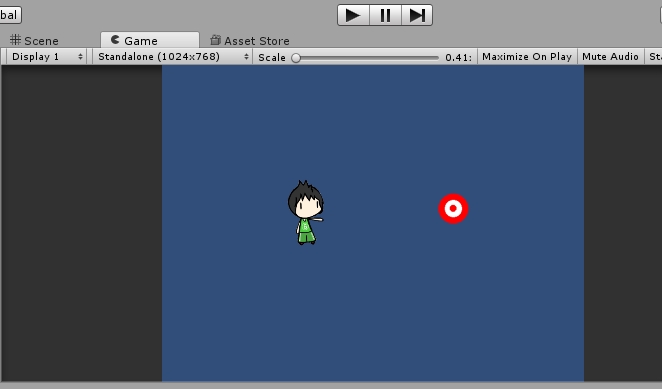Open the Standalone (1024x768) resolution dropdown
662x389 pixels.
tap(172, 57)
